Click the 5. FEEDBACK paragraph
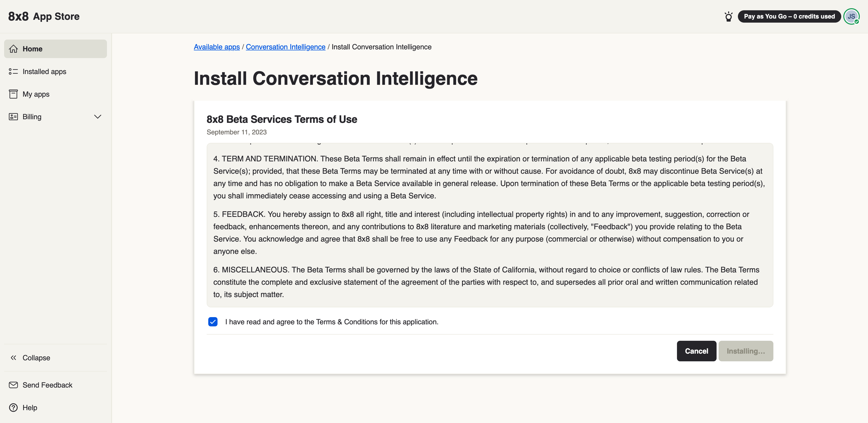The width and height of the screenshot is (868, 423). pos(481,233)
